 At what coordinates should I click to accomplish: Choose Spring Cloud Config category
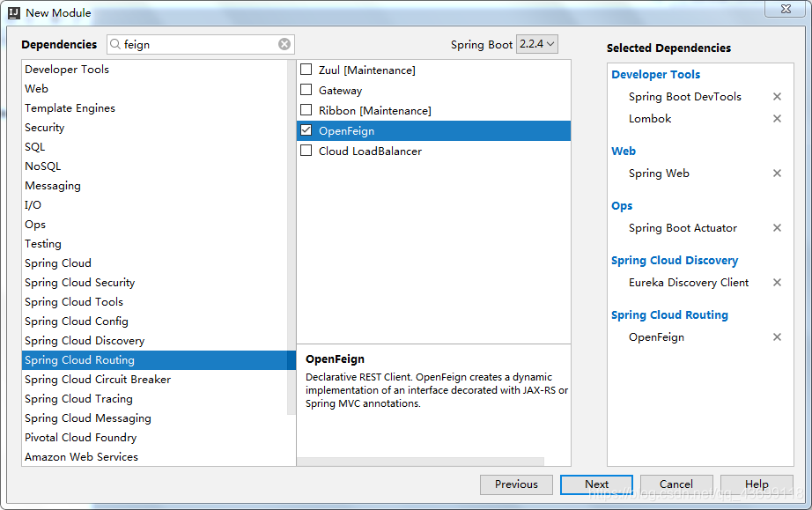[154, 322]
